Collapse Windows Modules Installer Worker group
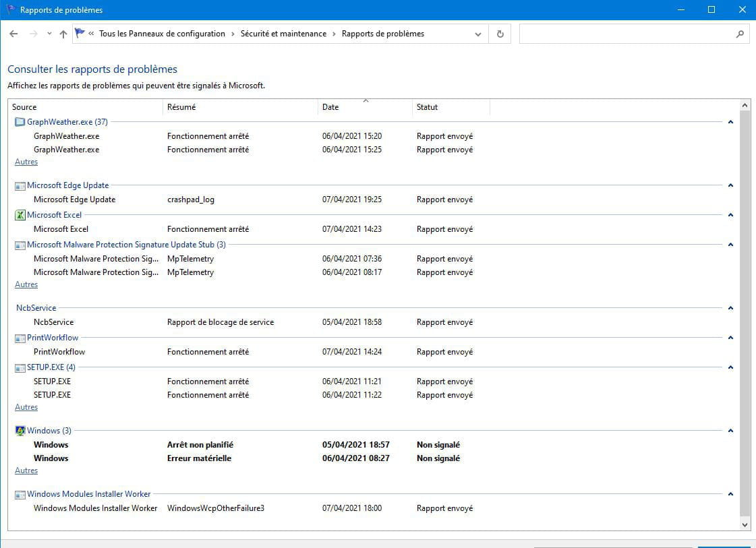Screen dimensions: 756x548 [x=730, y=494]
